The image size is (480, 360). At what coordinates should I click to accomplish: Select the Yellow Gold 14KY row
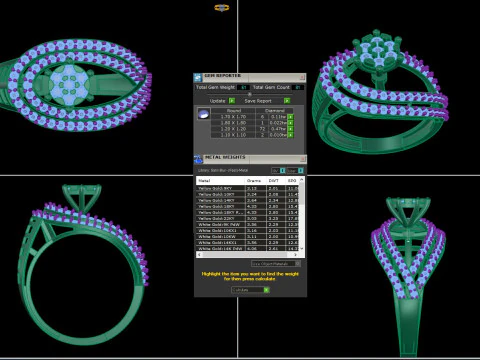click(x=248, y=200)
